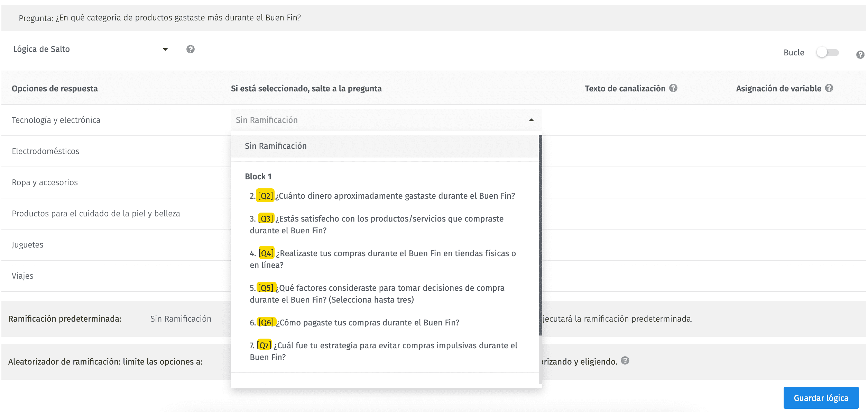
Task: Click the dropdown list scrollbar
Action: [x=540, y=235]
